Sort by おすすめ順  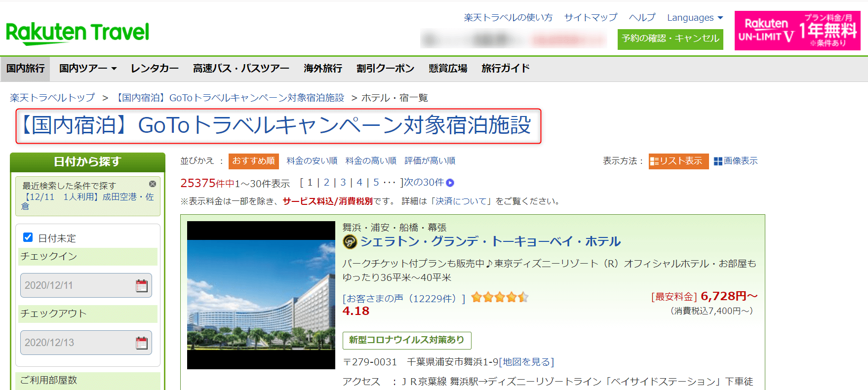pyautogui.click(x=254, y=161)
